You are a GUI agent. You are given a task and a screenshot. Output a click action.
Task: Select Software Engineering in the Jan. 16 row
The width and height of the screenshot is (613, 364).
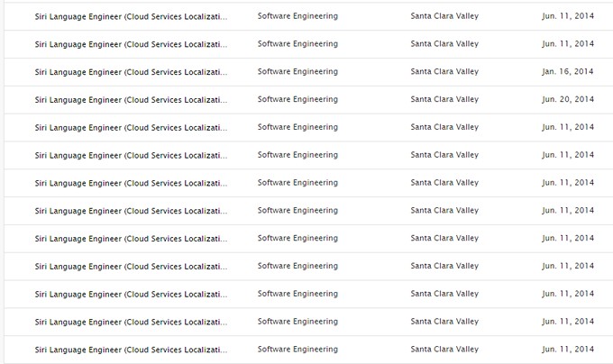[x=297, y=72]
